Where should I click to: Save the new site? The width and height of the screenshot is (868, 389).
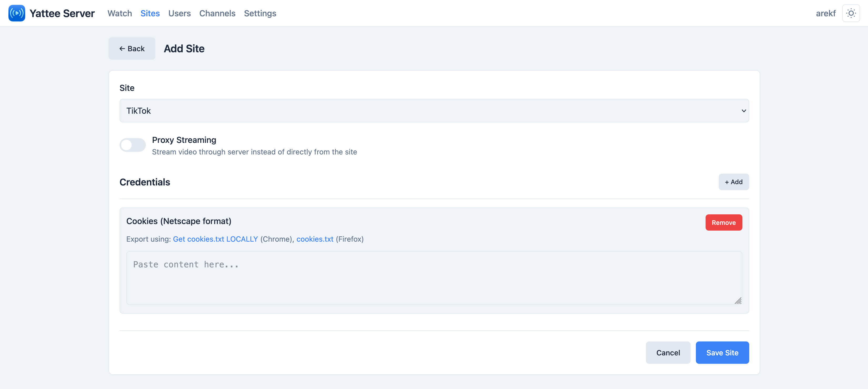[722, 352]
